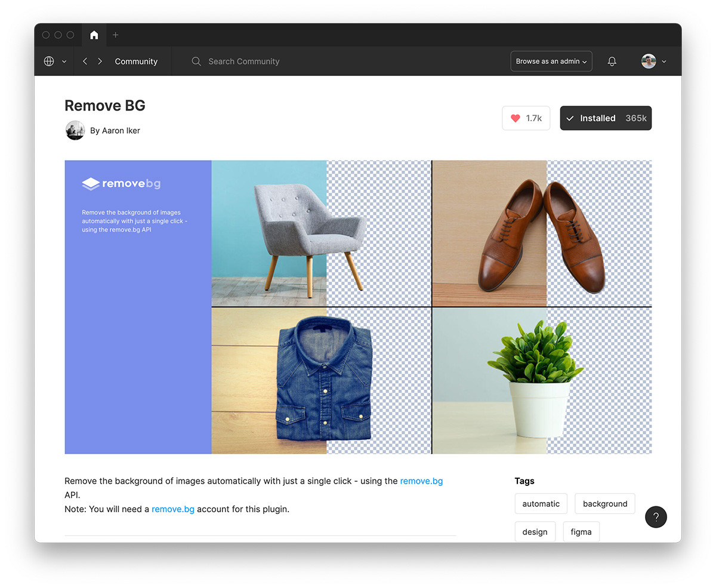
Task: Go back with left arrow
Action: [x=85, y=61]
